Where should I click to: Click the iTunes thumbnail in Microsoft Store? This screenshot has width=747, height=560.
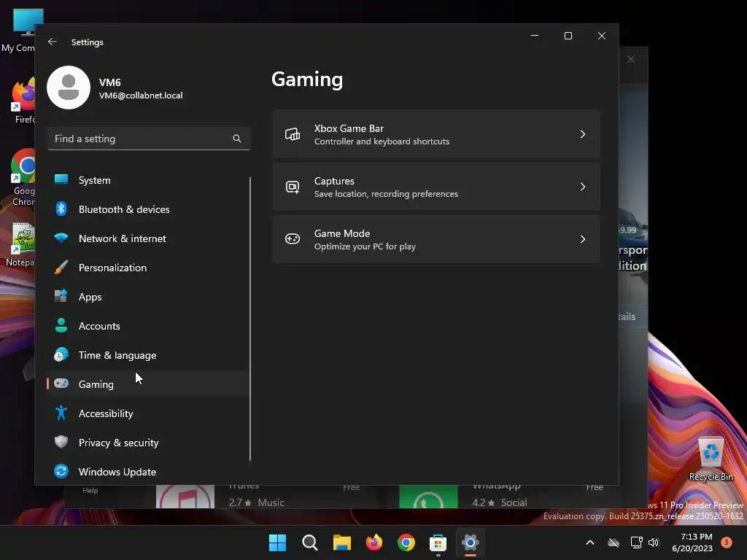tap(185, 496)
